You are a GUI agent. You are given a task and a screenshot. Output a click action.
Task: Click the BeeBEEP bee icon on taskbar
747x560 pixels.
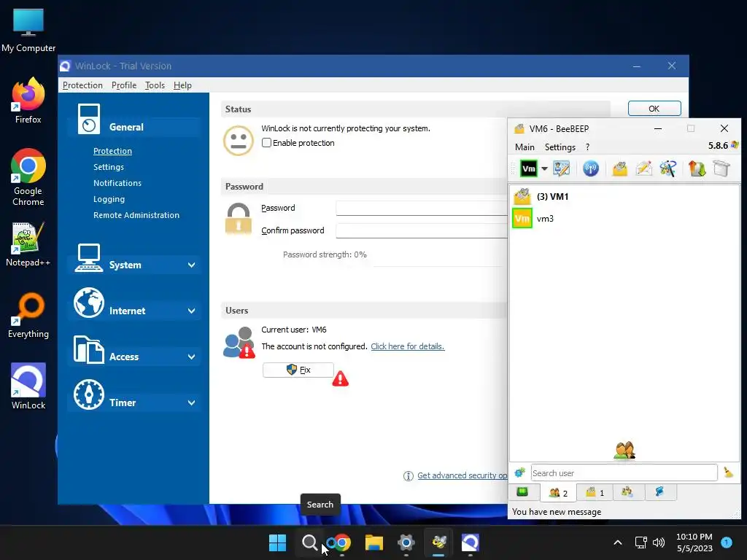[x=438, y=542]
